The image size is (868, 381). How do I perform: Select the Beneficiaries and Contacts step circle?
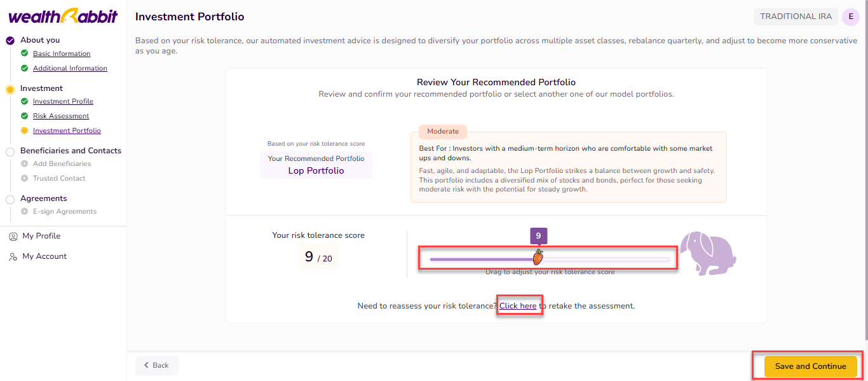pyautogui.click(x=10, y=151)
